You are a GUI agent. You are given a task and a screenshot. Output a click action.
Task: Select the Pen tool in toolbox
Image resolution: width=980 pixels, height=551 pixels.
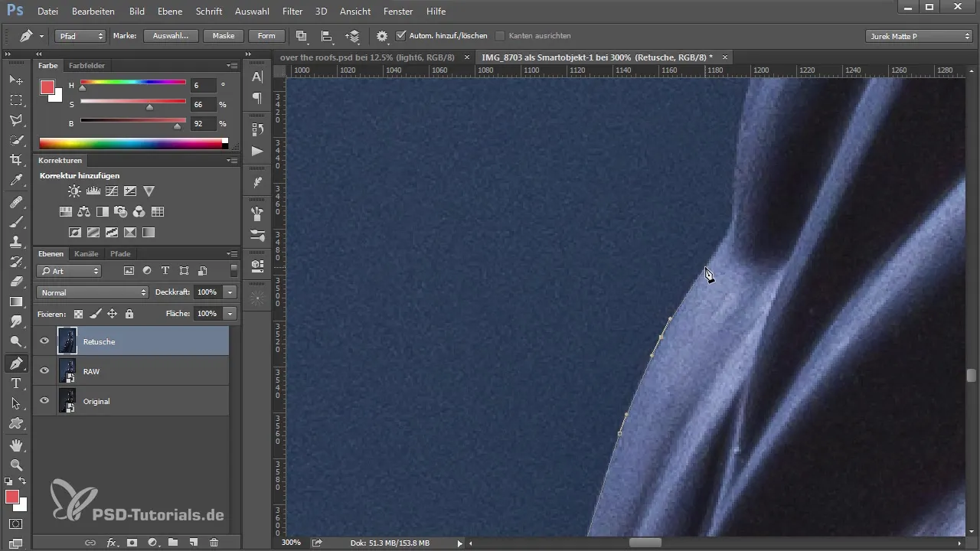[x=16, y=363]
